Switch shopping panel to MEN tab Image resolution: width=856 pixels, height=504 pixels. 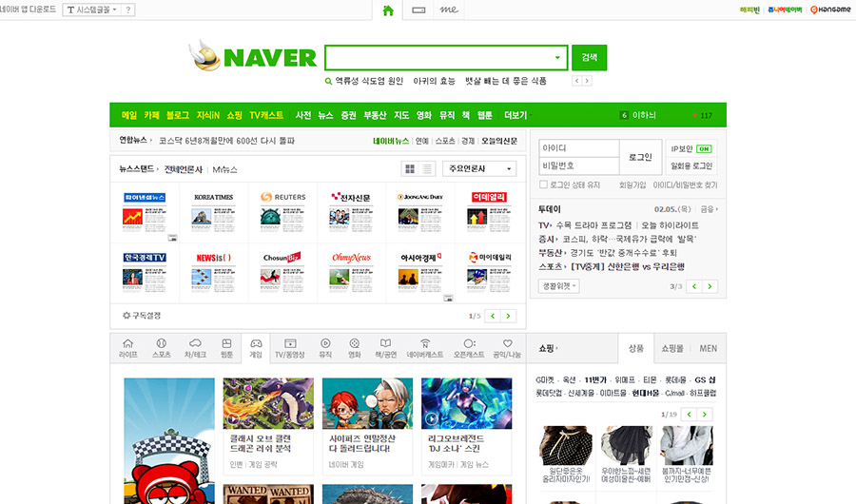click(x=708, y=348)
